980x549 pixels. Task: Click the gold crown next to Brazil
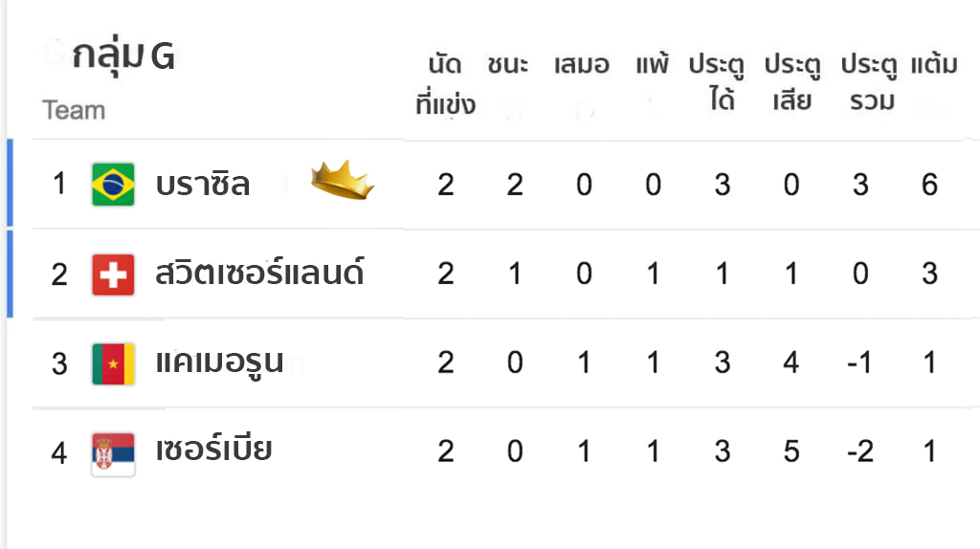point(343,180)
